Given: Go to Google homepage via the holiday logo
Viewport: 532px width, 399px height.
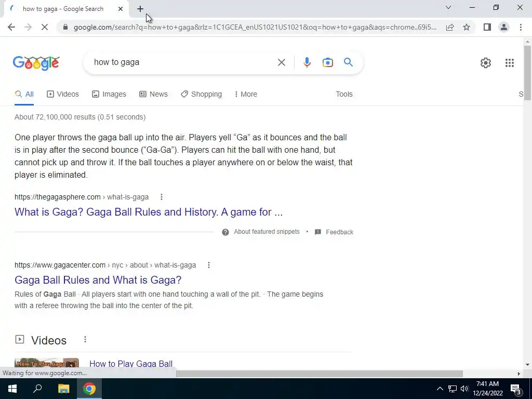Looking at the screenshot, I should tap(36, 63).
